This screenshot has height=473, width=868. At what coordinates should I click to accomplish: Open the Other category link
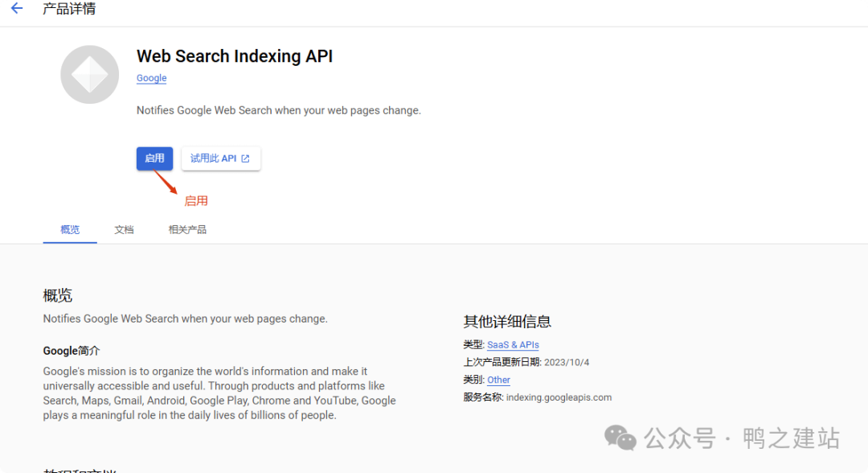(498, 380)
